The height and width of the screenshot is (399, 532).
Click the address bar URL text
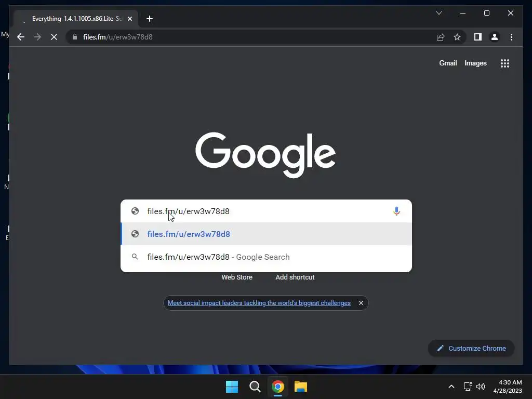[118, 37]
